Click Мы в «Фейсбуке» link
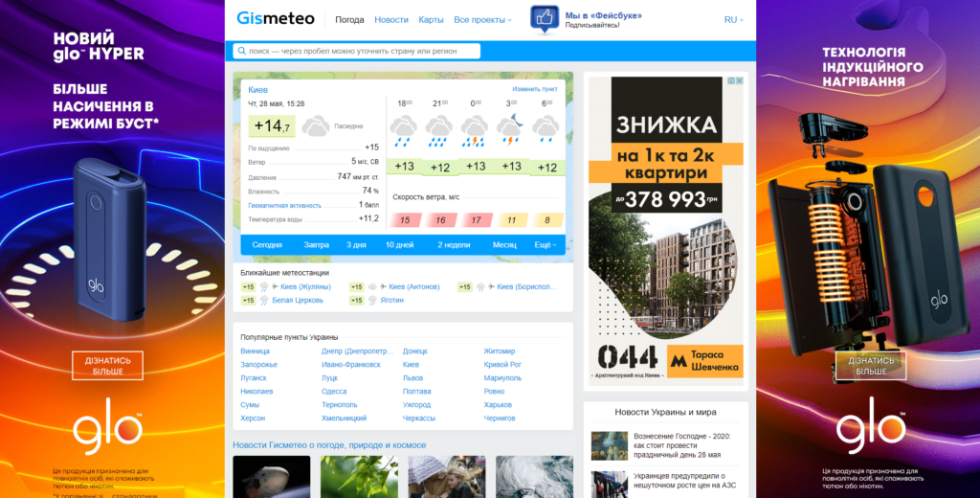980x498 pixels. [603, 15]
